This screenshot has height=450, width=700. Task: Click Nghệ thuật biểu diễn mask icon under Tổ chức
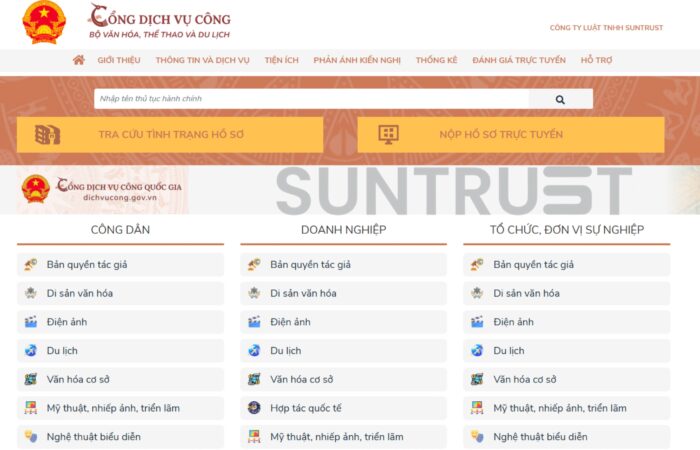(477, 437)
